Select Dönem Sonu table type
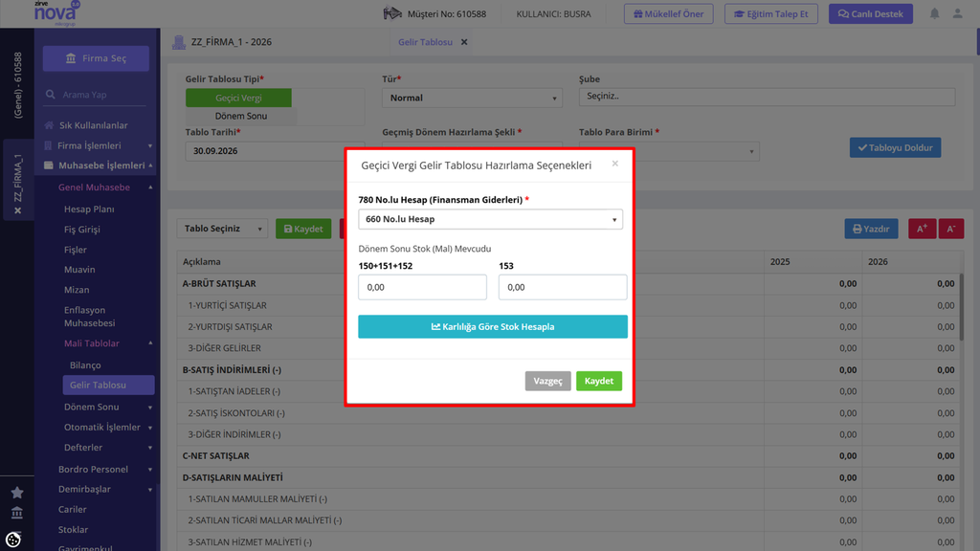Image resolution: width=980 pixels, height=551 pixels. point(240,116)
